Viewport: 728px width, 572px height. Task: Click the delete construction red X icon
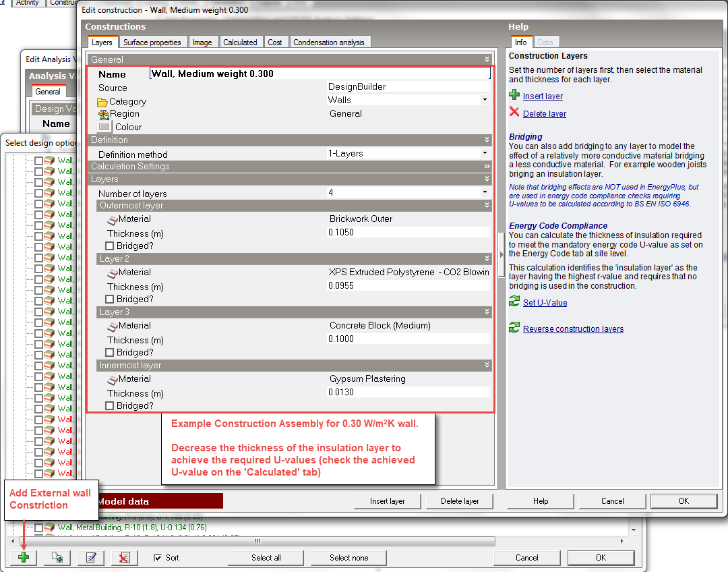[124, 558]
